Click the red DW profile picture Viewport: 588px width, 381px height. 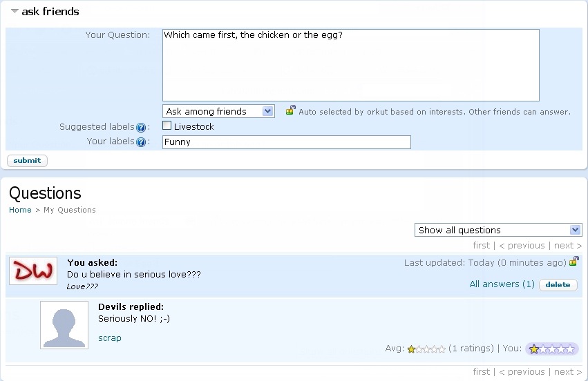33,271
